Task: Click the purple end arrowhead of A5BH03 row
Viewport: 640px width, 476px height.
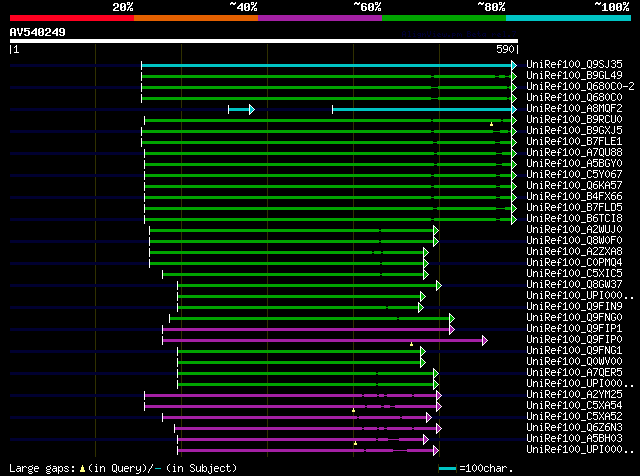Action: tap(426, 440)
